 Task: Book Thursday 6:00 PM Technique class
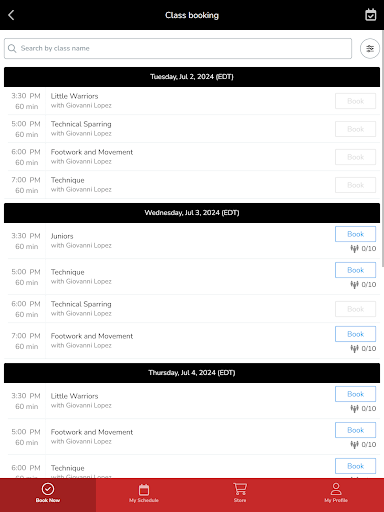click(355, 466)
